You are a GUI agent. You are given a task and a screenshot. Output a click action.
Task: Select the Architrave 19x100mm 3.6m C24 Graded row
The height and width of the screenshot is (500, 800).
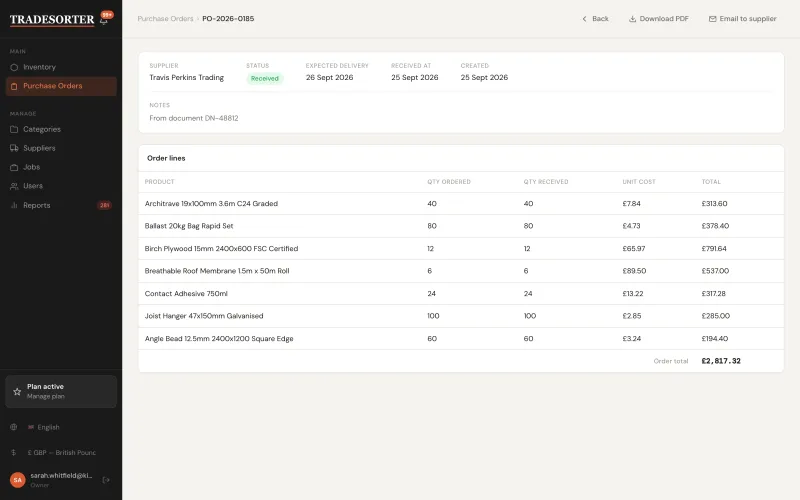pyautogui.click(x=461, y=204)
